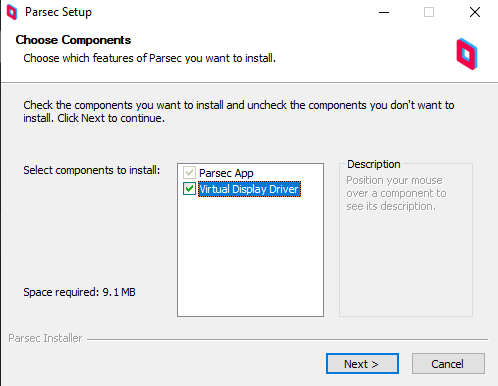Screen dimensions: 498x386
Task: Click the instruction text about checking components
Action: (239, 111)
